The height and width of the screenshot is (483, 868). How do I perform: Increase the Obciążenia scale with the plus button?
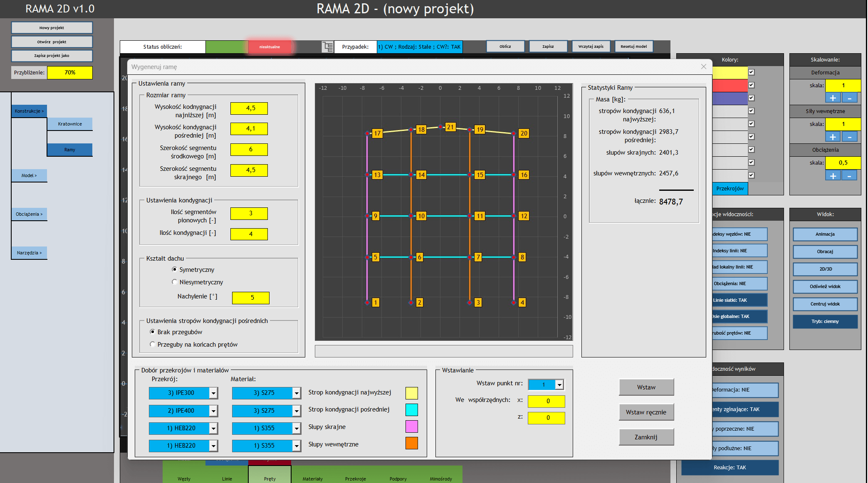click(x=833, y=176)
